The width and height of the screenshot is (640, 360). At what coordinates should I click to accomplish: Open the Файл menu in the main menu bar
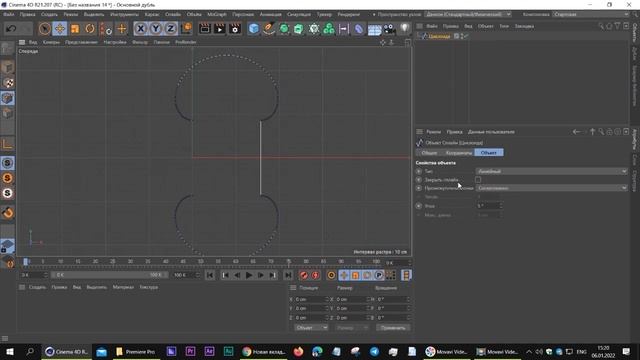tap(9, 14)
